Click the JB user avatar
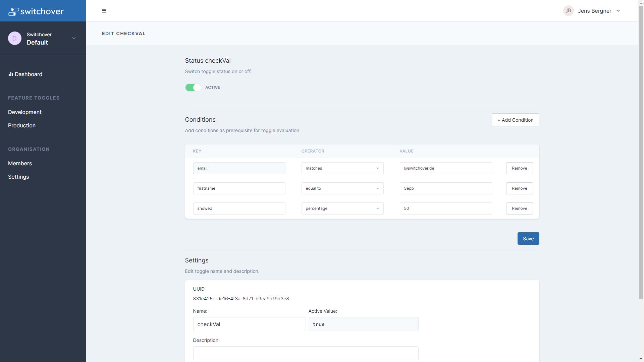Image resolution: width=644 pixels, height=362 pixels. tap(568, 11)
